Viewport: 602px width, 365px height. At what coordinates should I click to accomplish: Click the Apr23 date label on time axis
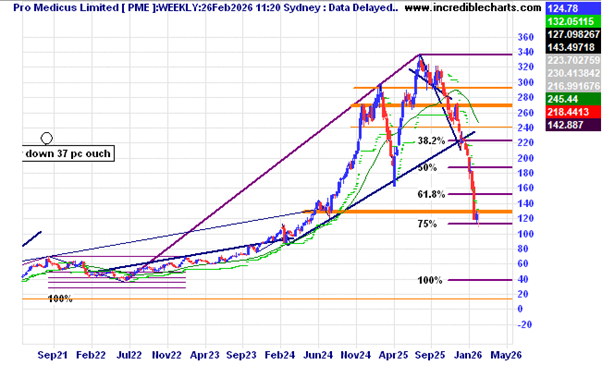[x=205, y=355]
